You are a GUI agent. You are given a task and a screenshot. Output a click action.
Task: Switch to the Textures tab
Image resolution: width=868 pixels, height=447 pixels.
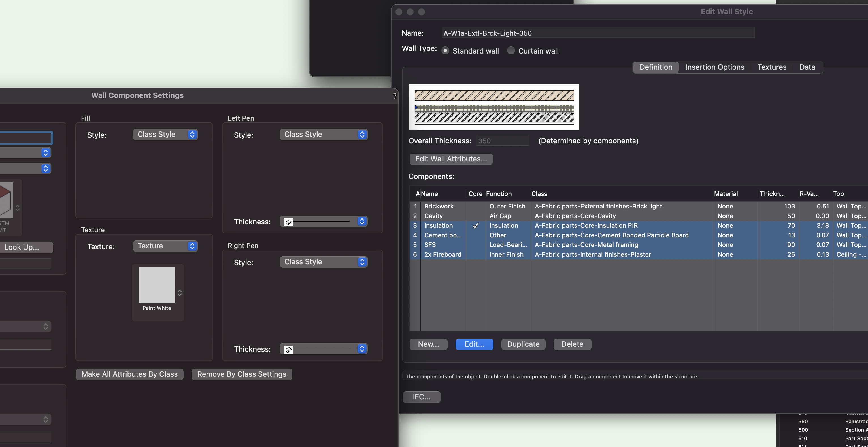[x=772, y=67]
